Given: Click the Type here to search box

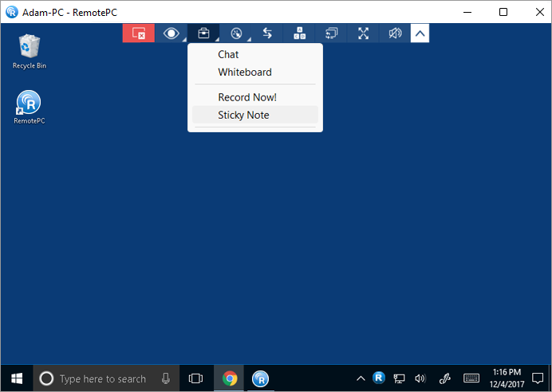Looking at the screenshot, I should (104, 378).
